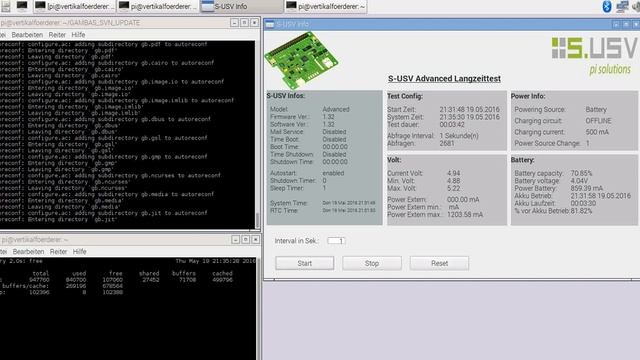Image resolution: width=640 pixels, height=360 pixels.
Task: Click the Charging circuit value 'OFFLINE'
Action: [598, 121]
